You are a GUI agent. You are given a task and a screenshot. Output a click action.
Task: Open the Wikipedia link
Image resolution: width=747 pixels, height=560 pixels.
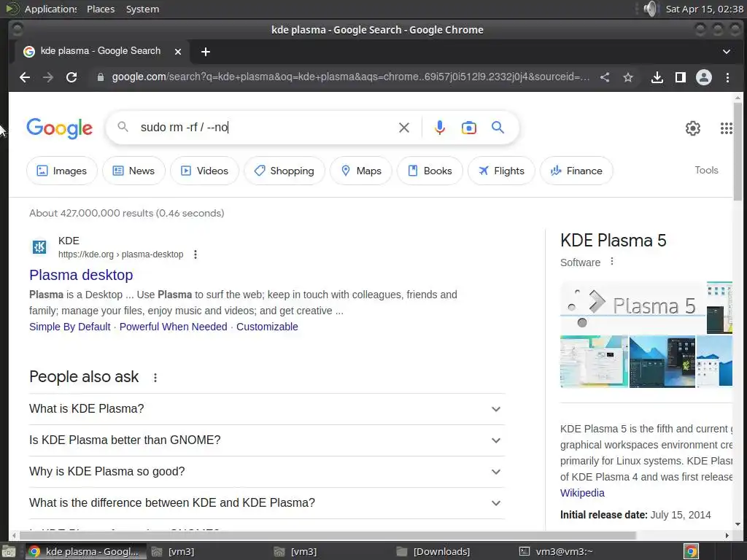582,493
